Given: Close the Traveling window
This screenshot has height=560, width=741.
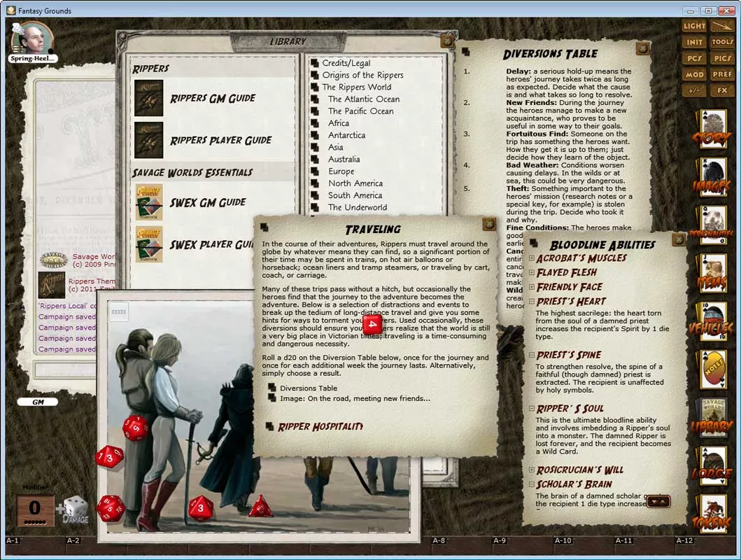Looking at the screenshot, I should 489,224.
